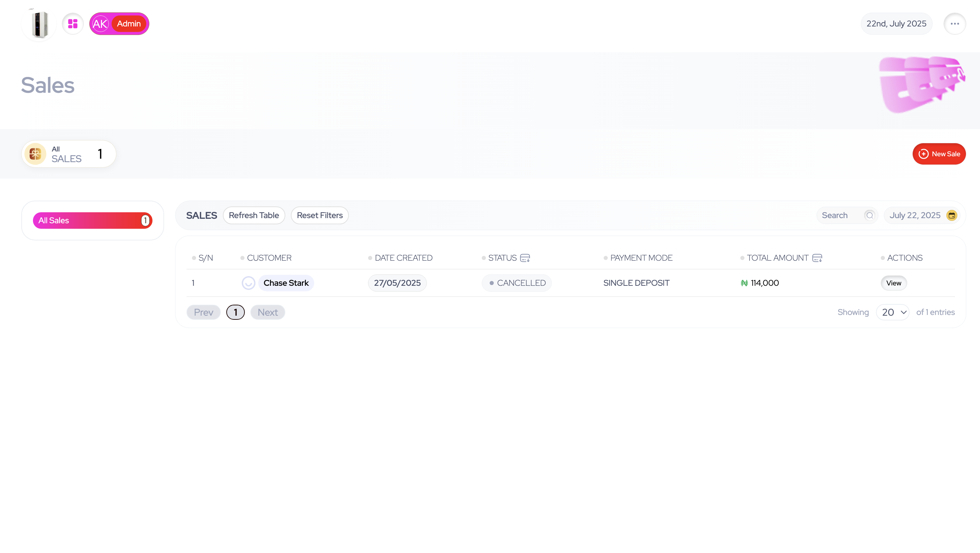Viewport: 980px width, 553px height.
Task: Expand the entries per page dropdown
Action: (892, 312)
